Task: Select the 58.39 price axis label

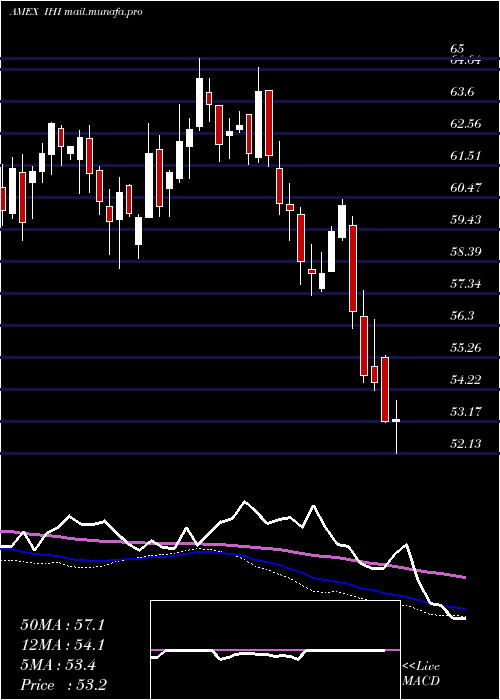Action: pyautogui.click(x=466, y=252)
